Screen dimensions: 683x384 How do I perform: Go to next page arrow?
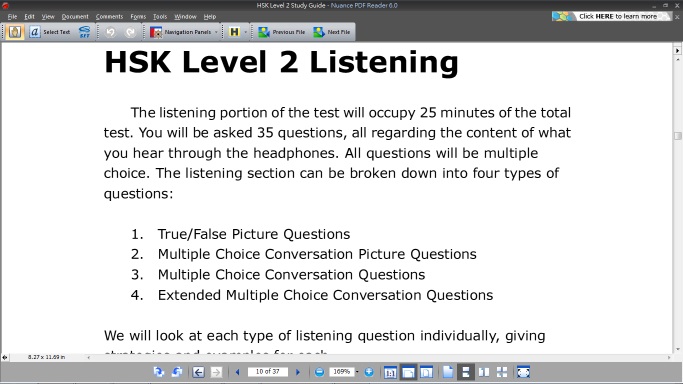click(298, 372)
